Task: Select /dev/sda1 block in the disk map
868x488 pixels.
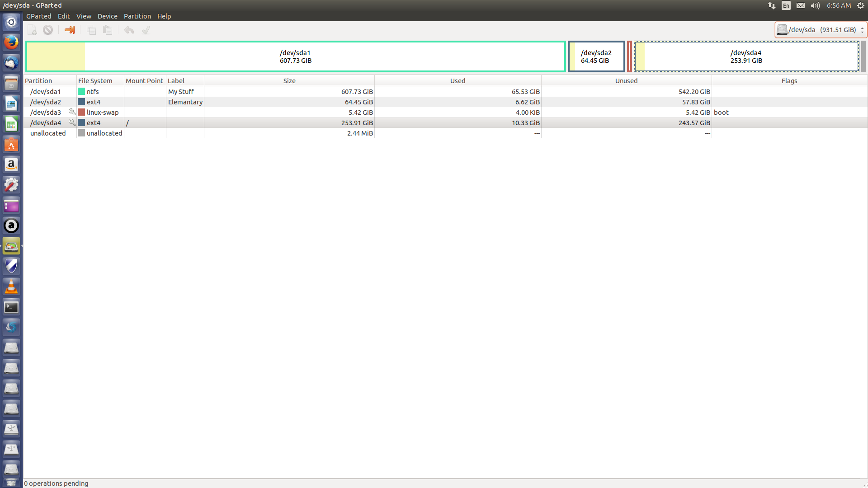Action: (296, 56)
